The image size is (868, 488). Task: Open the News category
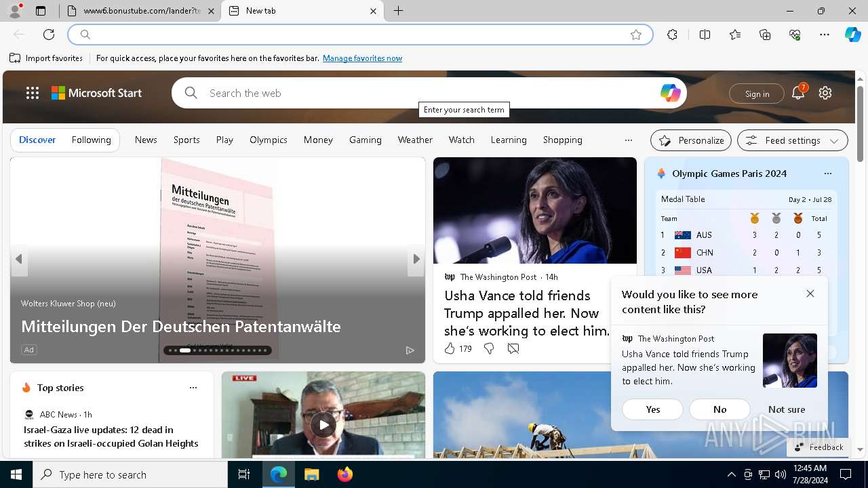pyautogui.click(x=146, y=140)
